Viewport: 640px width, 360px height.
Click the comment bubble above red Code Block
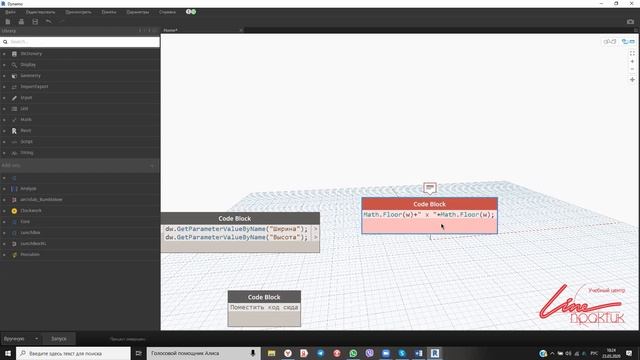430,188
